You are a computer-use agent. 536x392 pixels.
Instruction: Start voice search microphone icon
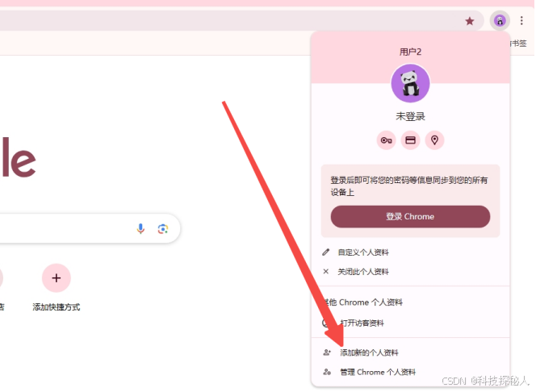140,229
